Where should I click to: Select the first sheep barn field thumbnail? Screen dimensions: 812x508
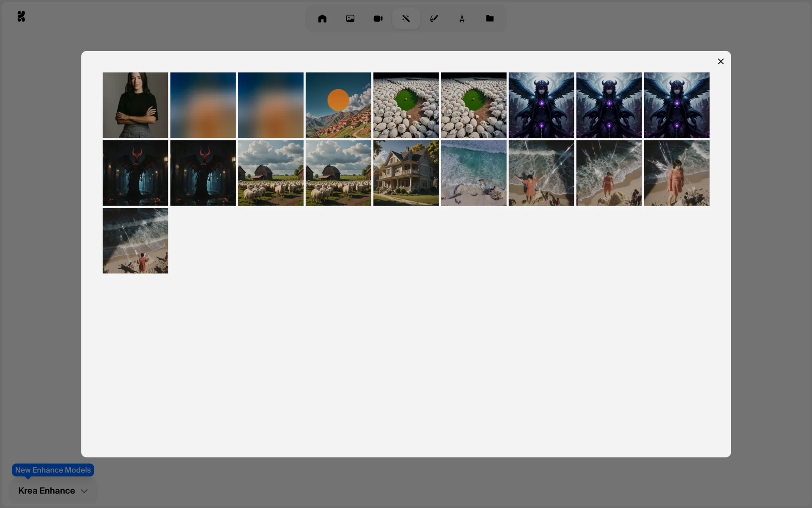271,173
